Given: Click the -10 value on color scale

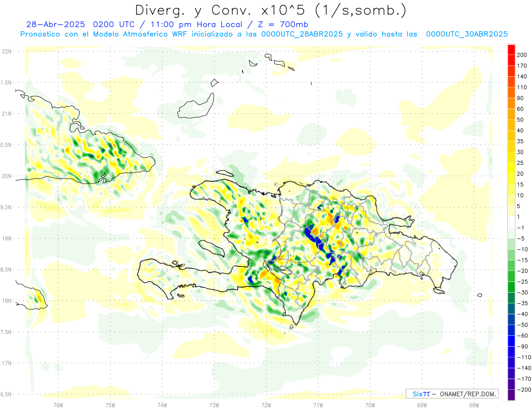Looking at the screenshot, I should 522,249.
